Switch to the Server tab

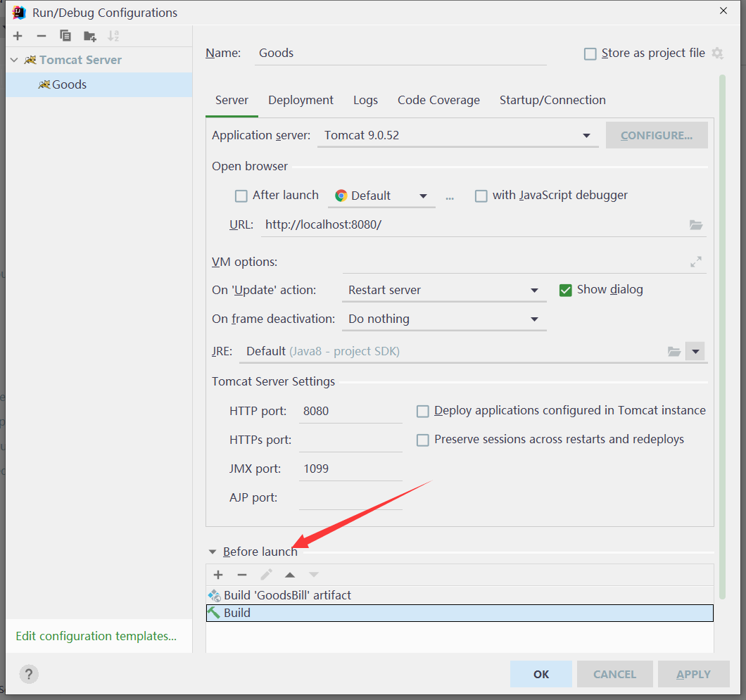pyautogui.click(x=232, y=101)
